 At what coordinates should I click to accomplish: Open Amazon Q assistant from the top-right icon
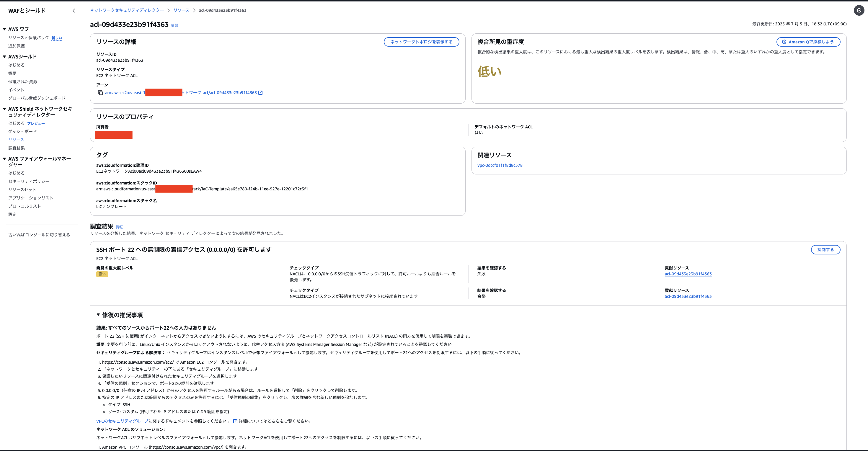pyautogui.click(x=859, y=10)
